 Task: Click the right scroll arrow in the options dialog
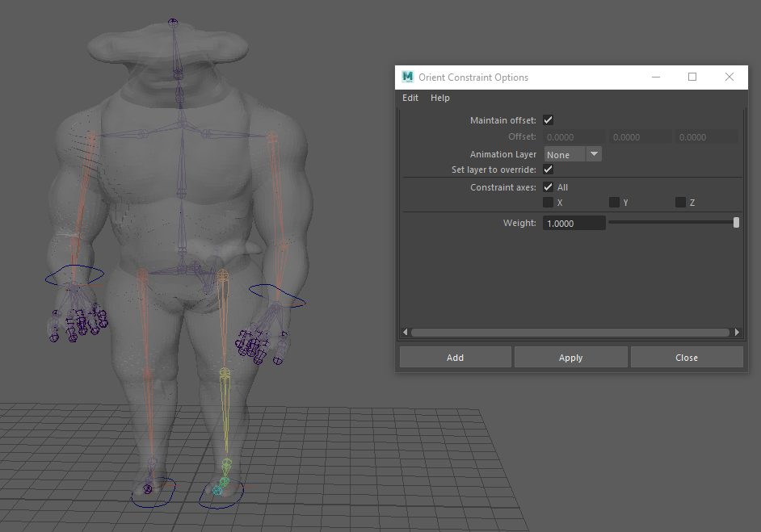tap(737, 332)
